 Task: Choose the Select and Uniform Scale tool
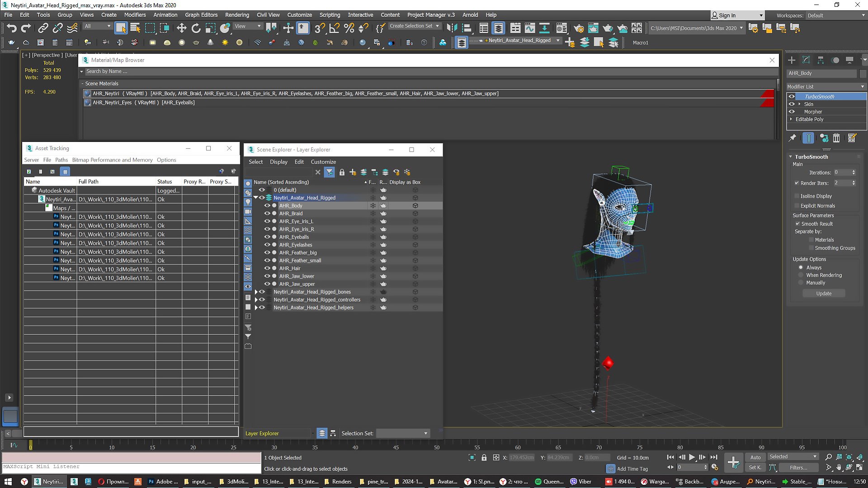(210, 28)
